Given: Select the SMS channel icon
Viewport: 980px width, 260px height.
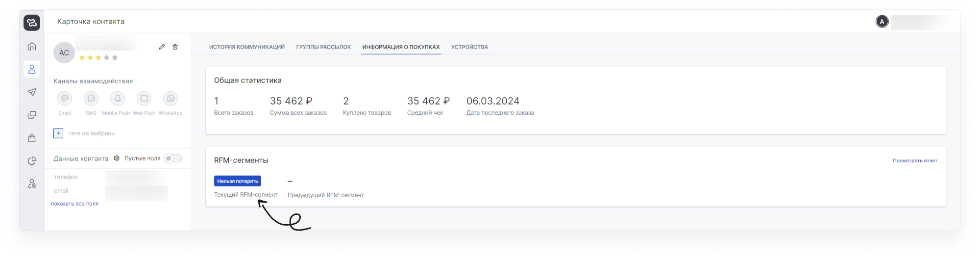Looking at the screenshot, I should click(91, 99).
